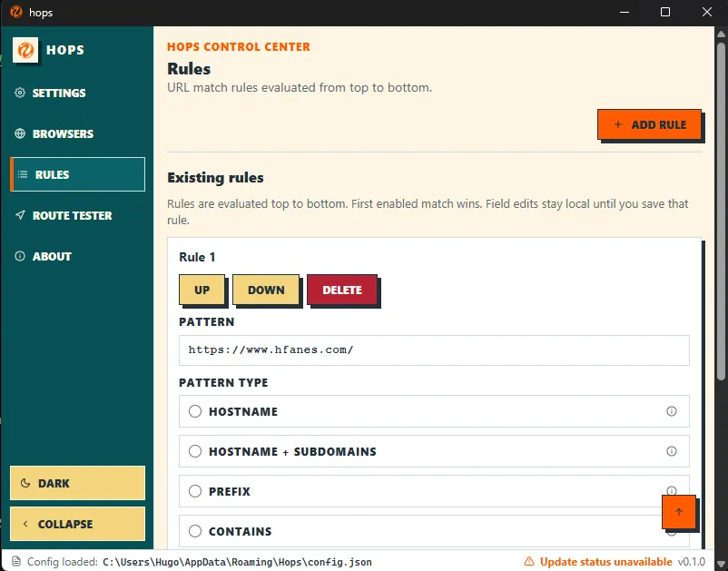Click the scrollbar up arrow
The height and width of the screenshot is (571, 728).
(721, 34)
